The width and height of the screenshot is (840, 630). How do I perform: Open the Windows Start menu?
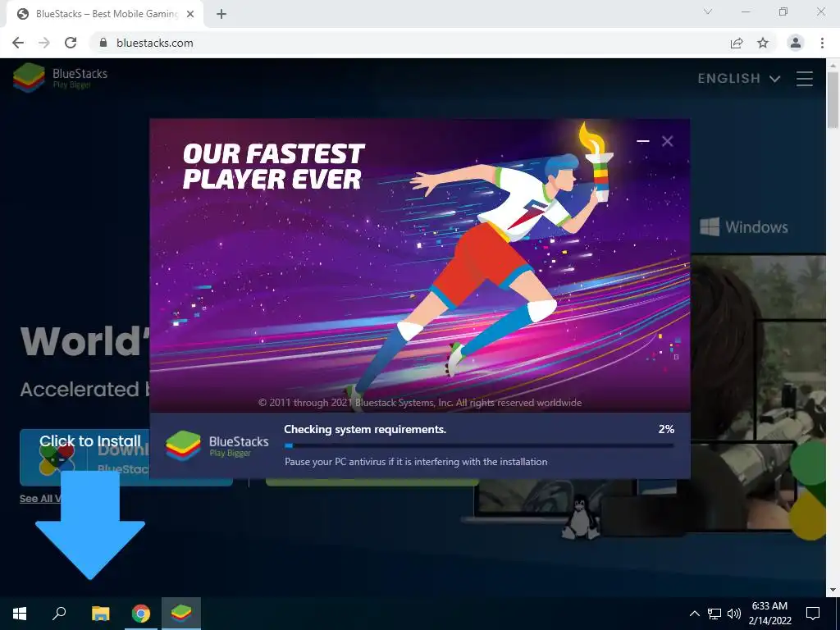20,614
